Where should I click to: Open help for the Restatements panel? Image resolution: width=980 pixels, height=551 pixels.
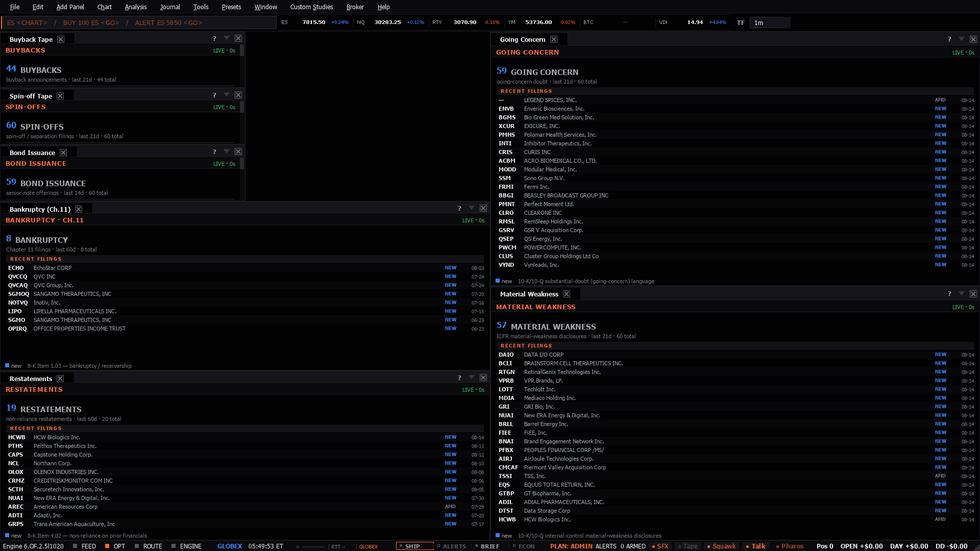(459, 378)
